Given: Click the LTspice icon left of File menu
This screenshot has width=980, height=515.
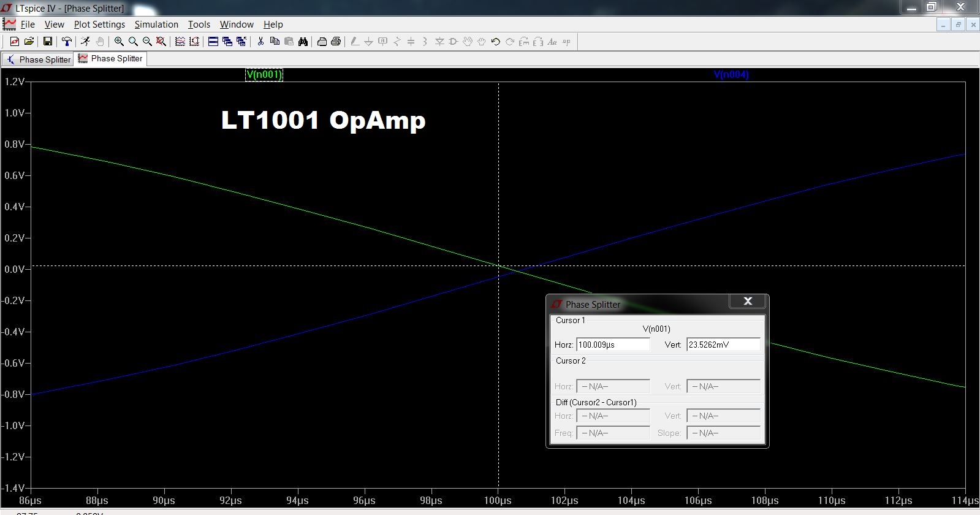Looking at the screenshot, I should [x=9, y=25].
